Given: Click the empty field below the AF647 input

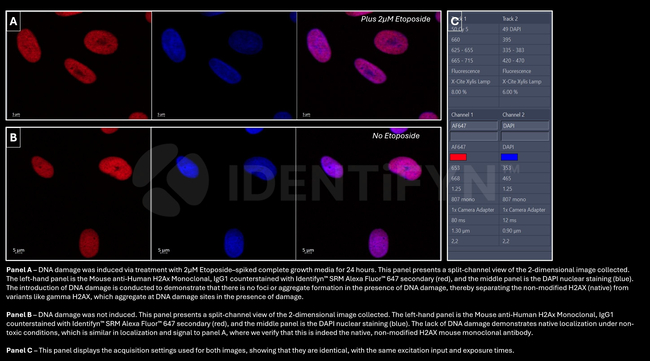Looking at the screenshot, I should [474, 136].
